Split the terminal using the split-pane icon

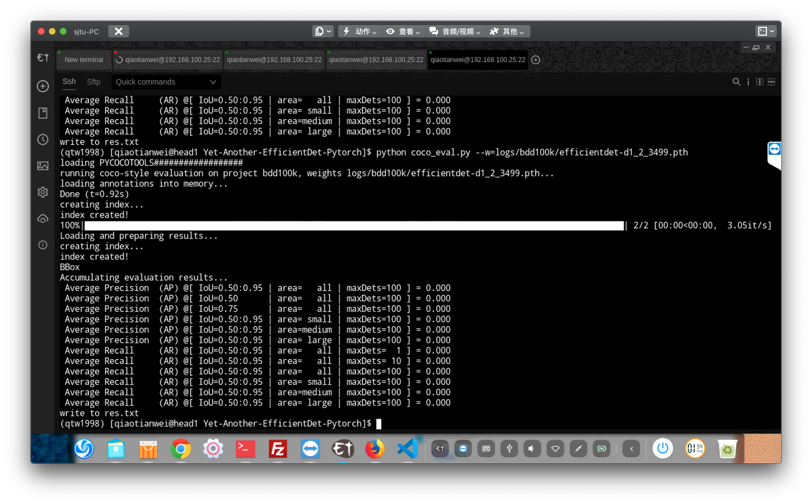point(760,82)
